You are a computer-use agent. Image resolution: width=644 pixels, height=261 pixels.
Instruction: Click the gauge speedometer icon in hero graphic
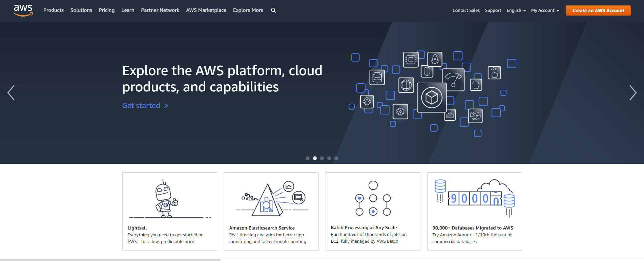pyautogui.click(x=453, y=80)
